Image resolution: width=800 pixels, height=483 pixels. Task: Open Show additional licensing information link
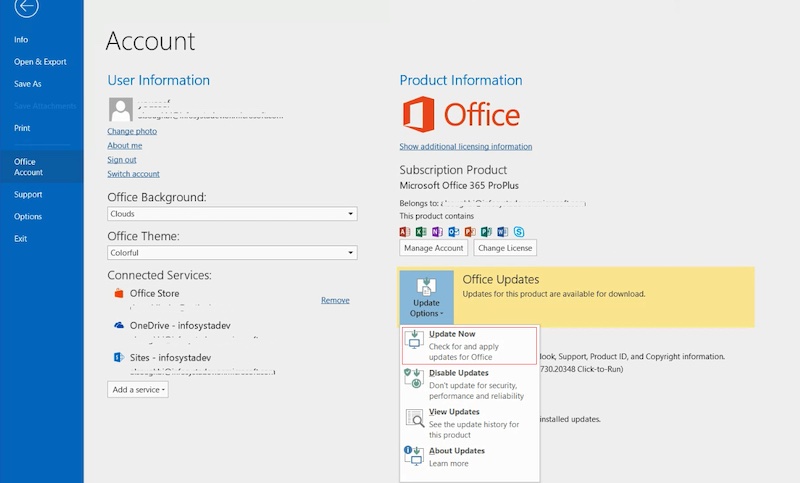466,146
